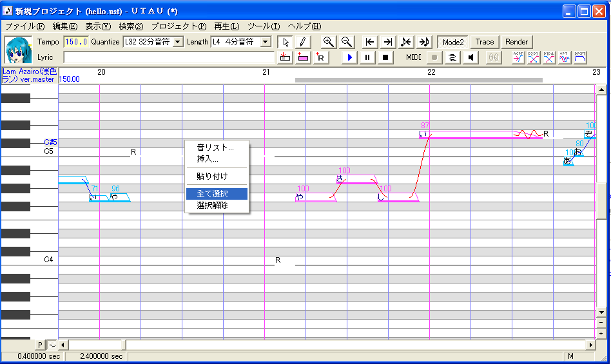Click the P2P3 envelope icon

534,57
